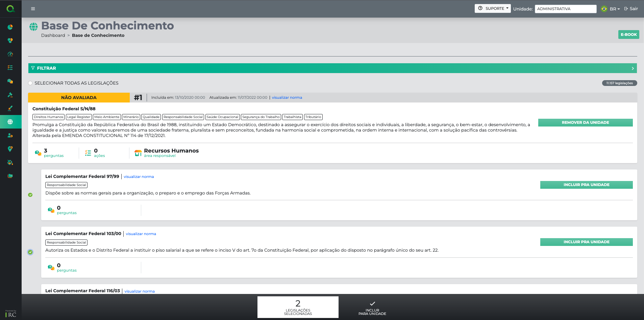Click the hamburger menu icon

pos(33,9)
